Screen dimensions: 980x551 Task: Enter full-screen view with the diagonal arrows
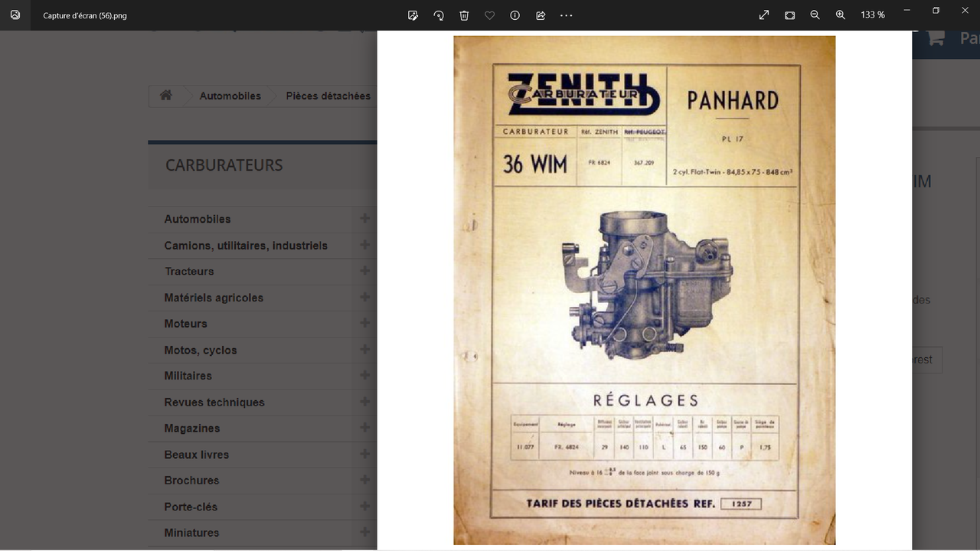[764, 15]
